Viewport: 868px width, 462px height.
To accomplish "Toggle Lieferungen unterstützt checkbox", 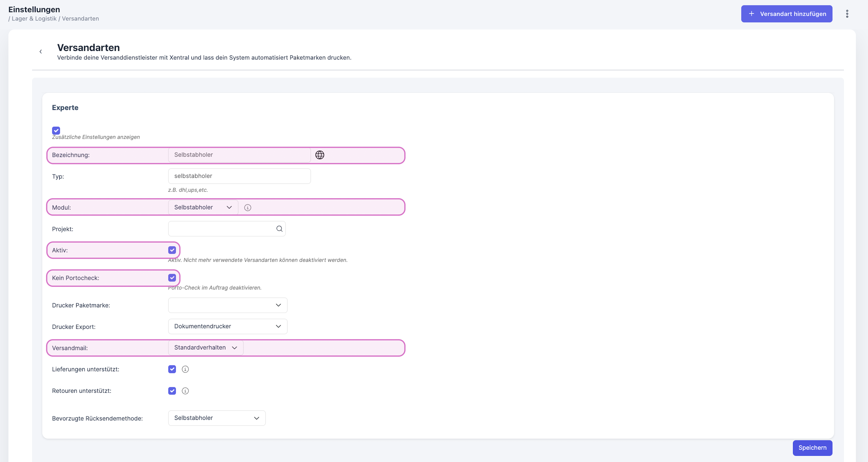I will tap(172, 369).
